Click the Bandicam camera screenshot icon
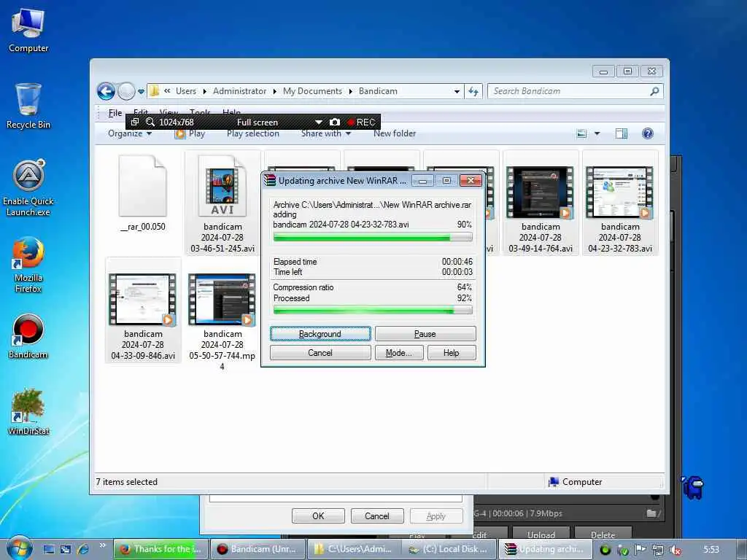Screen dimensions: 747x560 pos(334,122)
